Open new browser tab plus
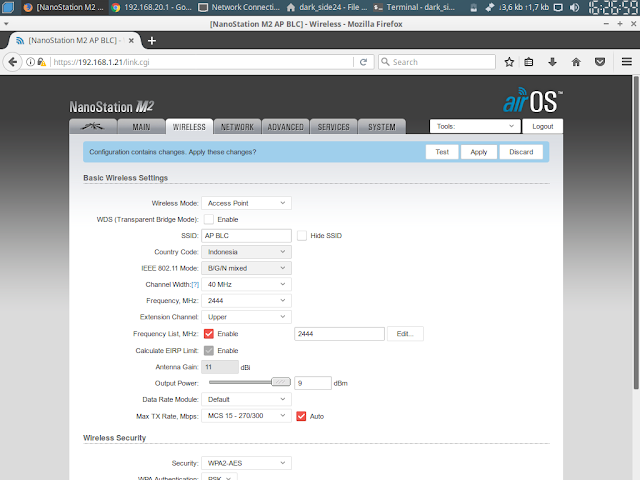The height and width of the screenshot is (480, 640). pos(152,40)
